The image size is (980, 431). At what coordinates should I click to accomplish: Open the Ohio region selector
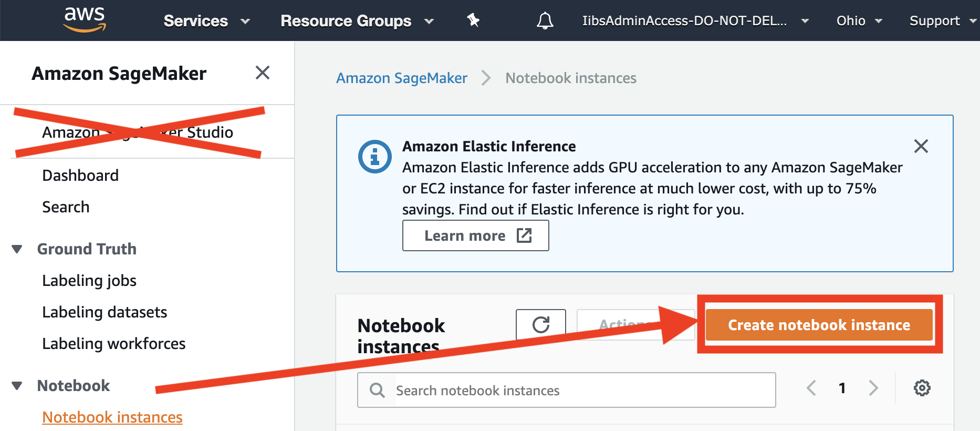[859, 21]
